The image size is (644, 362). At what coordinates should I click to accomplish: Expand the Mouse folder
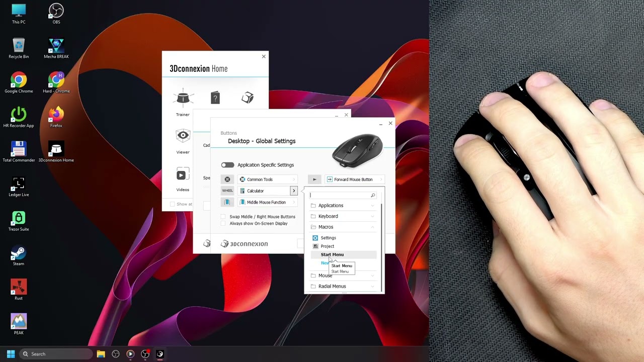[343, 276]
